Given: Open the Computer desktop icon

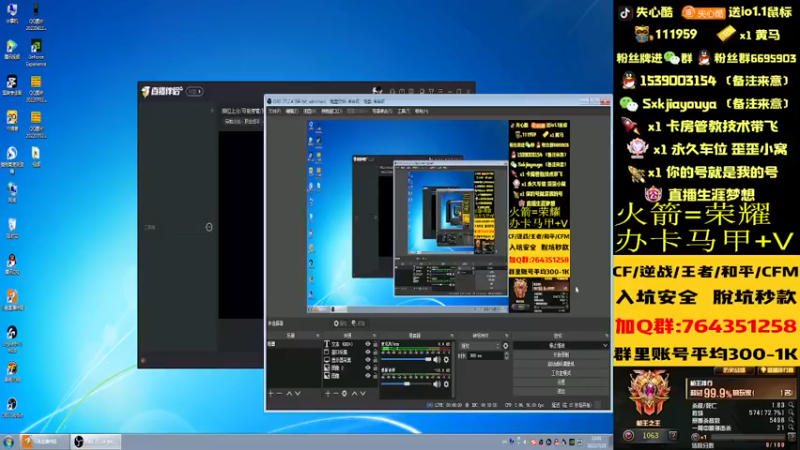Looking at the screenshot, I should point(12,13).
